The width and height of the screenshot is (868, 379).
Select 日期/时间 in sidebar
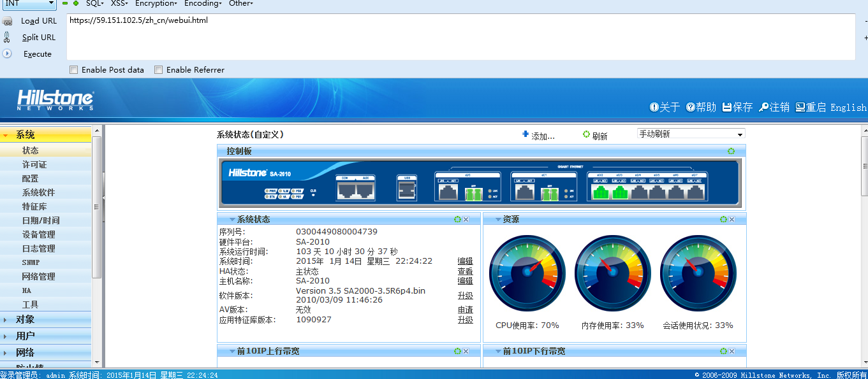pyautogui.click(x=46, y=220)
